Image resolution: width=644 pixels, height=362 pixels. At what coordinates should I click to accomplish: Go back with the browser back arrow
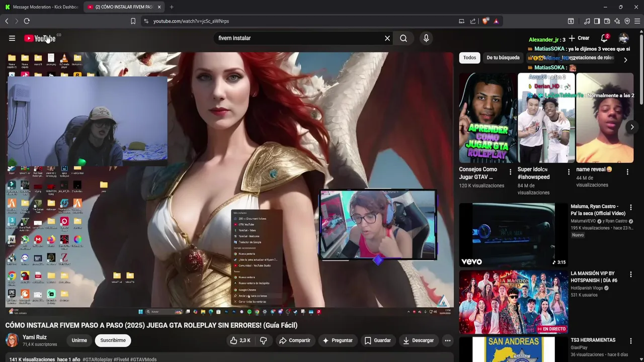click(x=7, y=21)
